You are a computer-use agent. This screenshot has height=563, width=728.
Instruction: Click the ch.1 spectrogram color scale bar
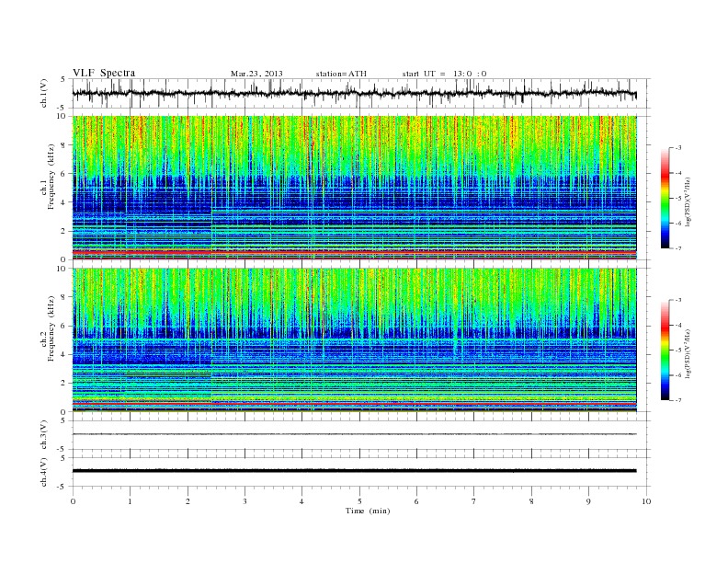coord(665,198)
